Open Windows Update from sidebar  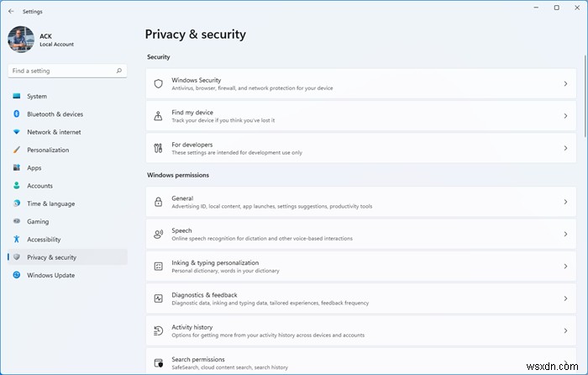click(50, 275)
